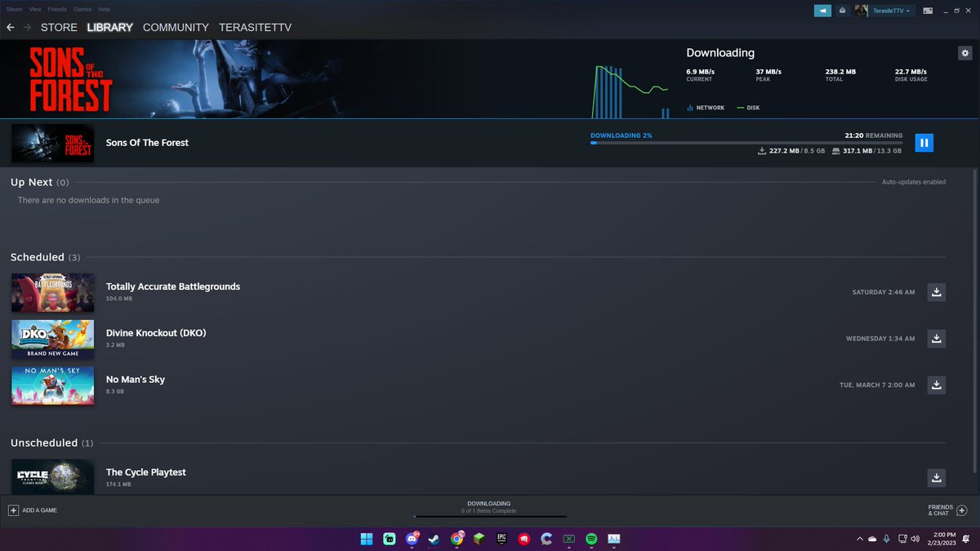Screen dimensions: 980x551
Task: Click the Sons of the Forest banner logo
Action: point(71,79)
